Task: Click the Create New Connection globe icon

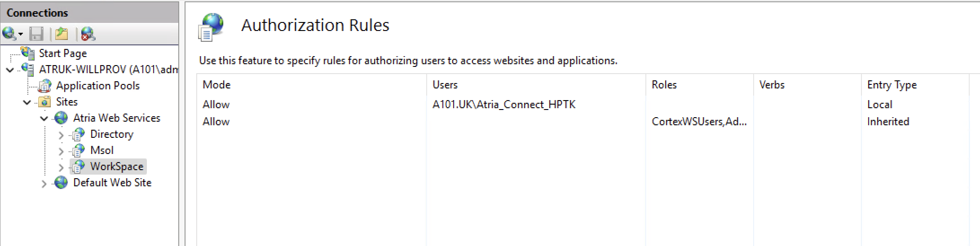Action: pos(9,34)
